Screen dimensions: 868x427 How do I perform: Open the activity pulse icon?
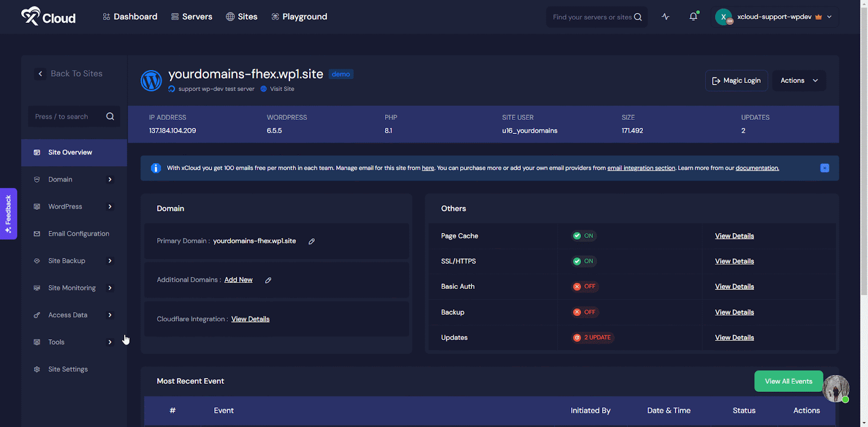click(666, 17)
